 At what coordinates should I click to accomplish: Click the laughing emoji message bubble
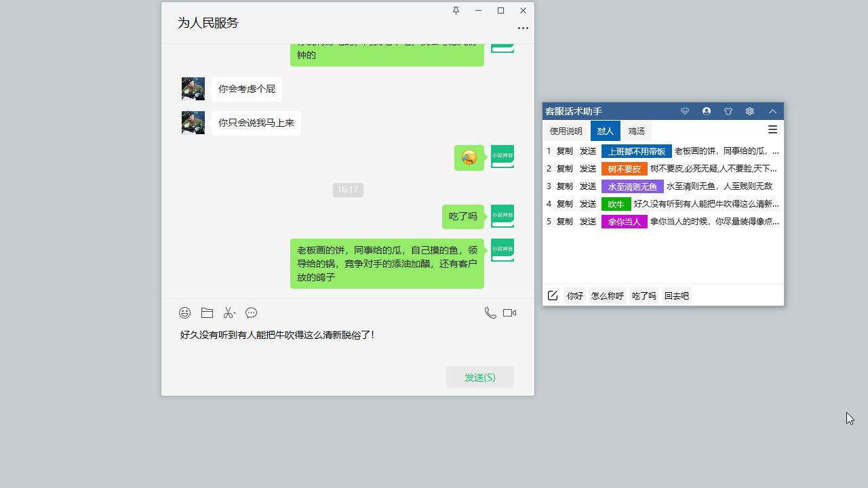(x=469, y=158)
